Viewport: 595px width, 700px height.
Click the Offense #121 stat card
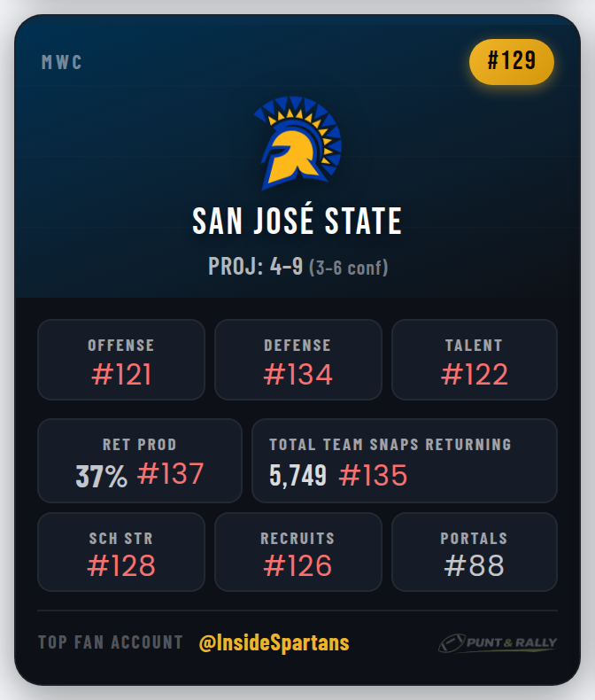[x=121, y=360]
